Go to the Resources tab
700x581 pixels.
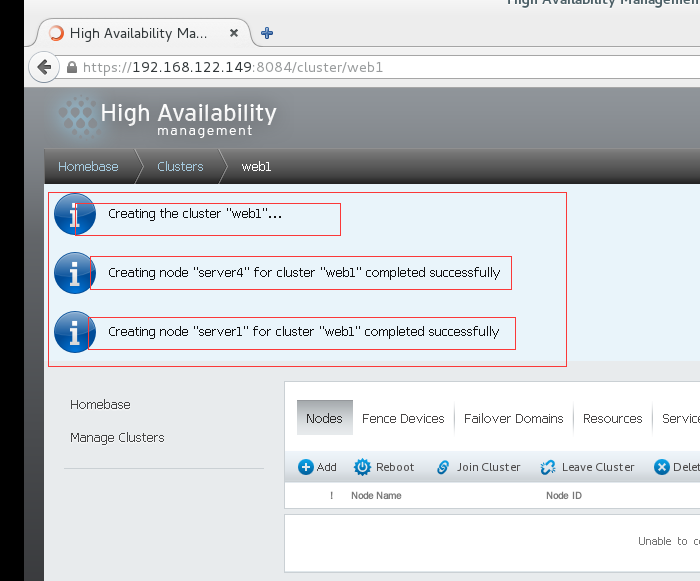612,418
